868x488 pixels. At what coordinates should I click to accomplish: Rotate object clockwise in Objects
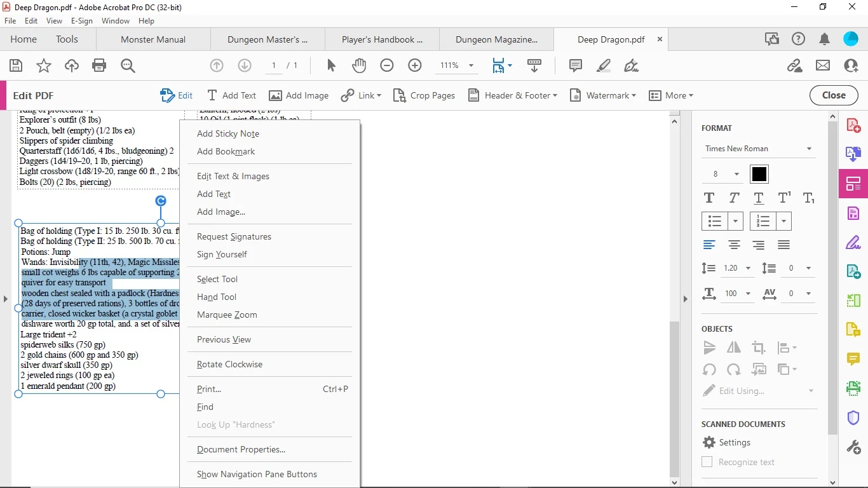tap(734, 369)
